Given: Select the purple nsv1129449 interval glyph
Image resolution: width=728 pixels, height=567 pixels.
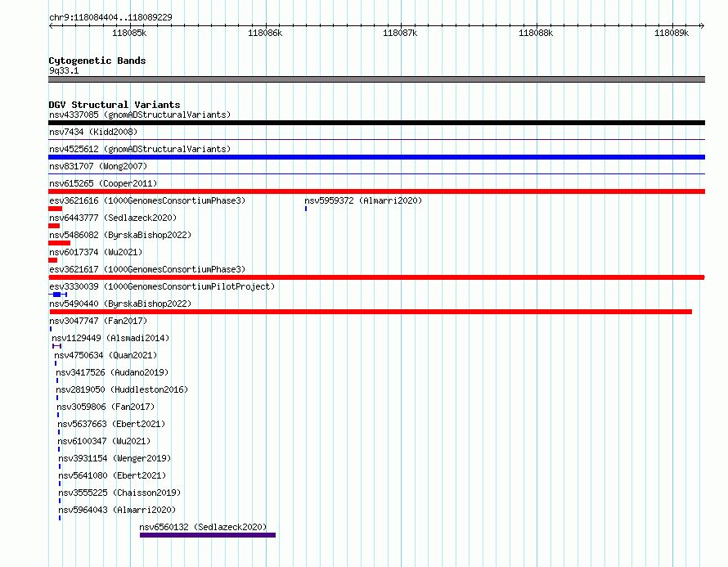Looking at the screenshot, I should [56, 346].
